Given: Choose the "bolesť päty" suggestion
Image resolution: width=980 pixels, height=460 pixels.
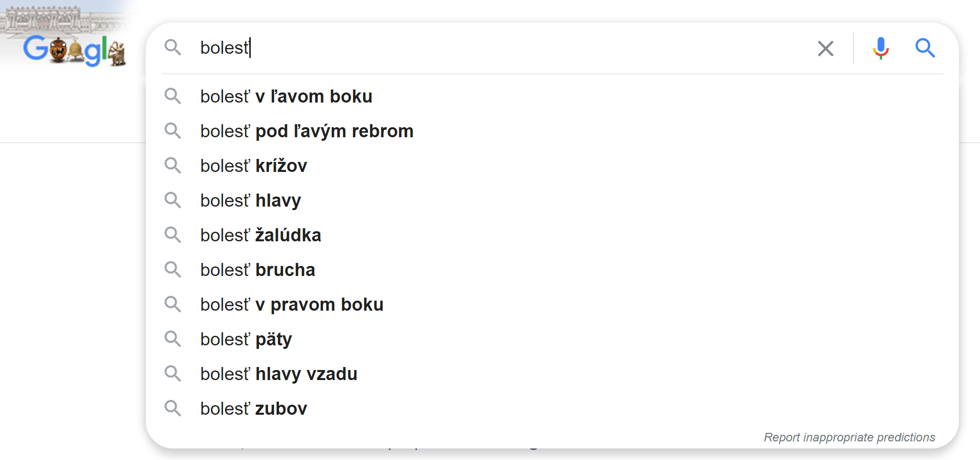Looking at the screenshot, I should coord(246,339).
